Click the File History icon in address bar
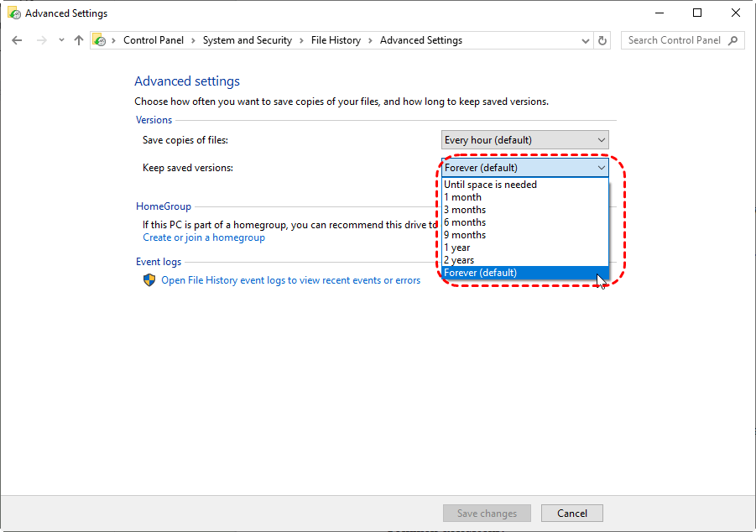Viewport: 756px width, 532px height. pyautogui.click(x=100, y=40)
